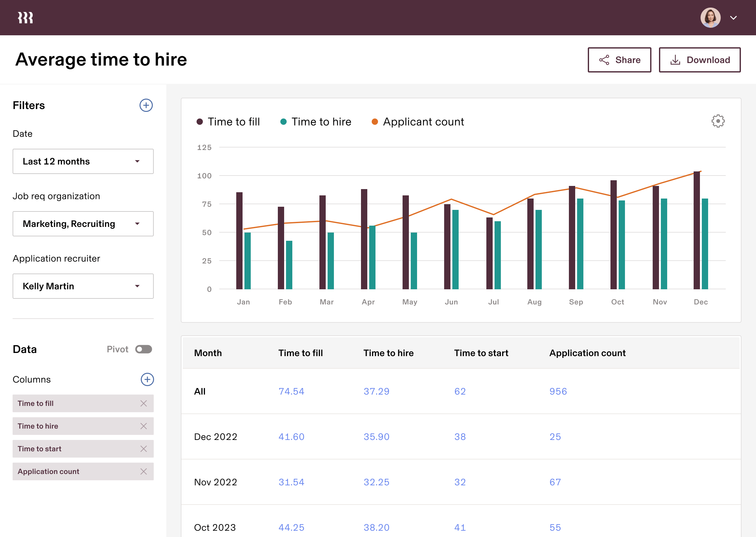Remove the Time to hire column chip
756x537 pixels.
(143, 426)
